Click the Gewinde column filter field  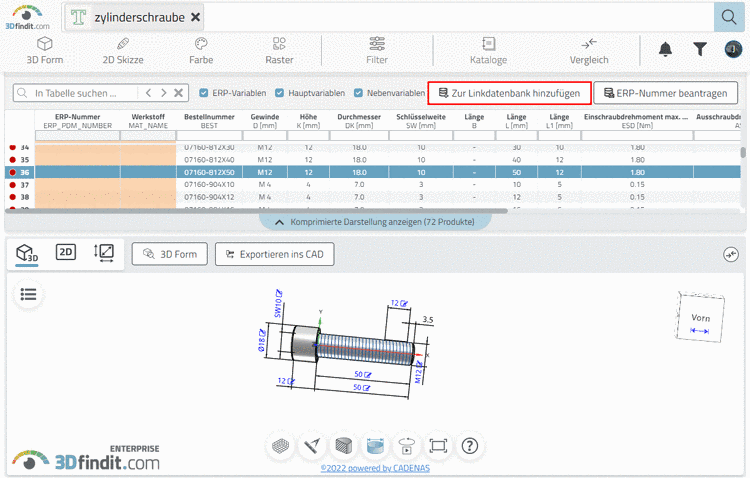pyautogui.click(x=265, y=136)
